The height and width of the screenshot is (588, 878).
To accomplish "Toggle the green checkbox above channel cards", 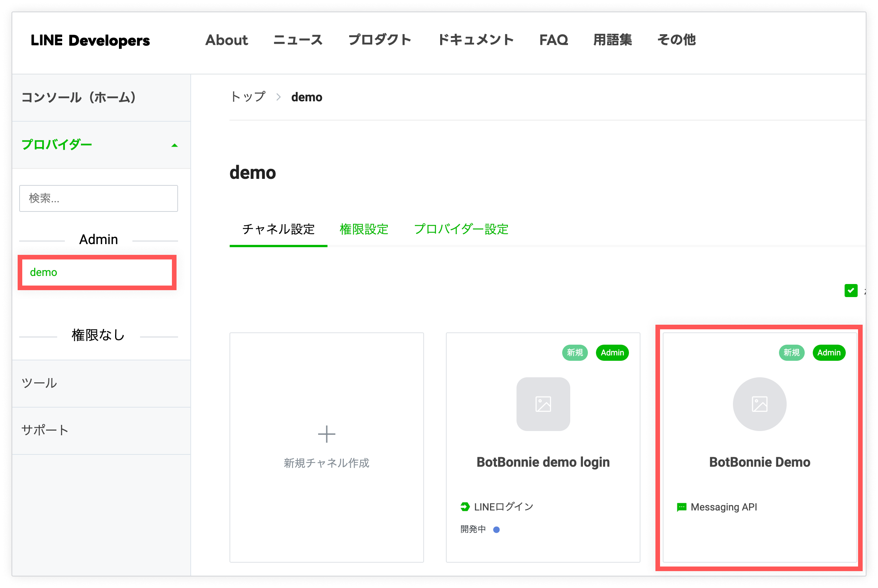I will pos(851,291).
